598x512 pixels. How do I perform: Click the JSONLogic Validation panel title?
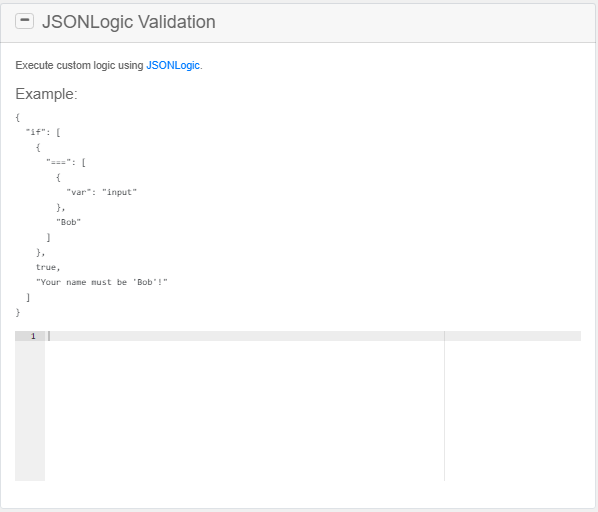point(129,22)
